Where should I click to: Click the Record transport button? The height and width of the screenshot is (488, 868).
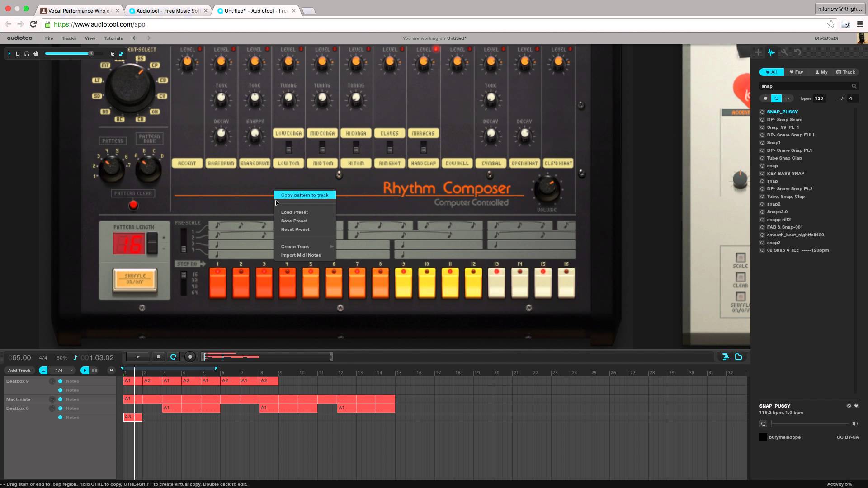[190, 357]
